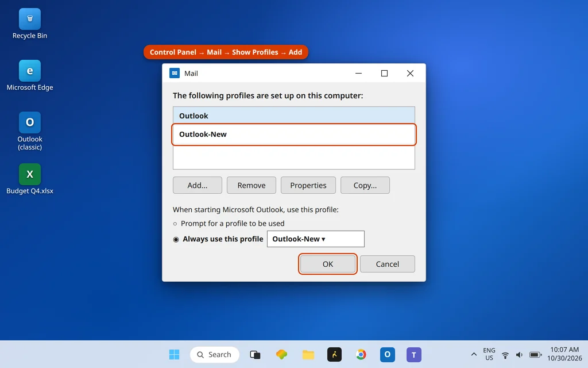The width and height of the screenshot is (588, 368).
Task: Open the ENG US language switcher
Action: (x=489, y=354)
